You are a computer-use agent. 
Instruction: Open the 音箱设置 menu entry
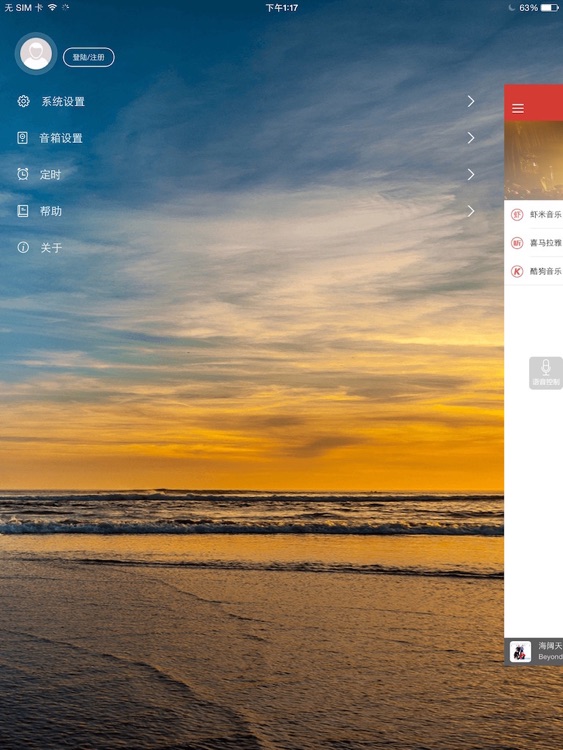[246, 138]
